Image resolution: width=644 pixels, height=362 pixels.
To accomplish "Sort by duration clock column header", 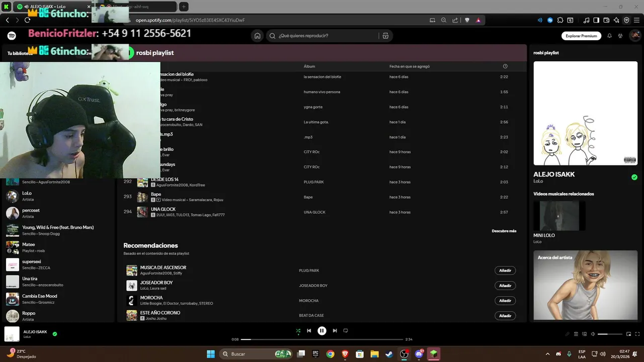I will point(505,66).
